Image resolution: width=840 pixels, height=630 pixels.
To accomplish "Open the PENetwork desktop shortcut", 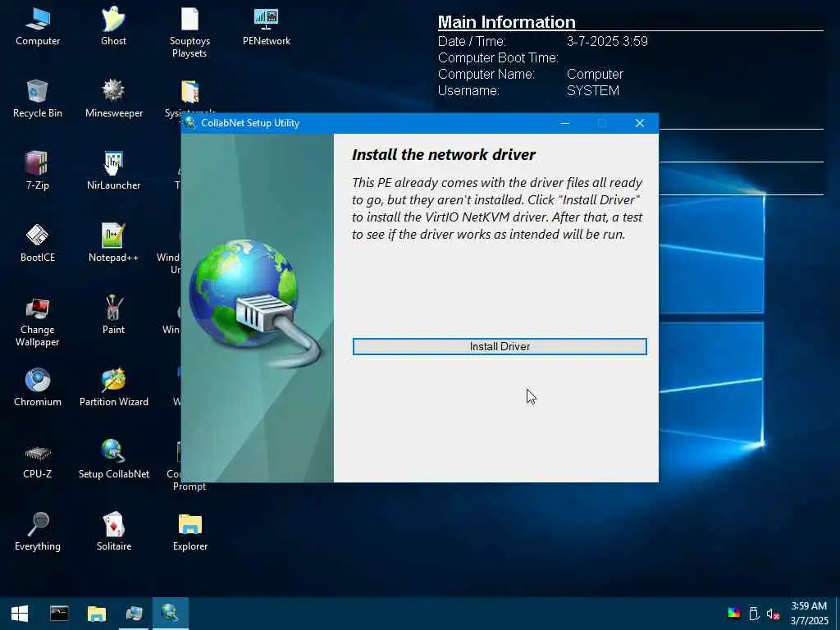I will [x=267, y=27].
